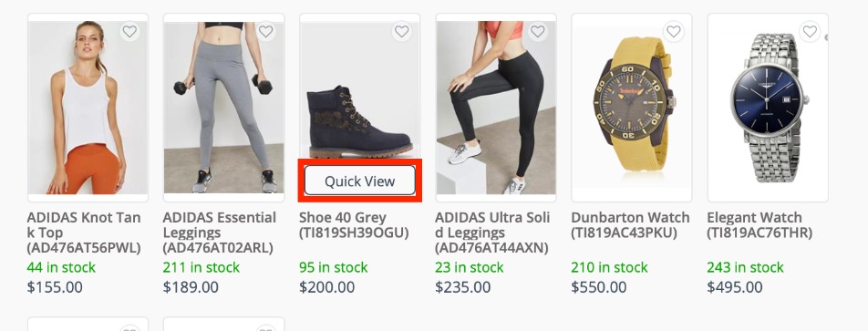The image size is (868, 331).
Task: Click Shoe 40 Grey product title
Action: [355, 224]
